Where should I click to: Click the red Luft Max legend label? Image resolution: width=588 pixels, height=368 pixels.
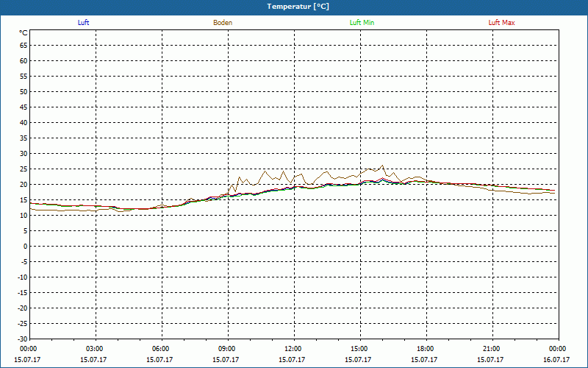tap(501, 23)
